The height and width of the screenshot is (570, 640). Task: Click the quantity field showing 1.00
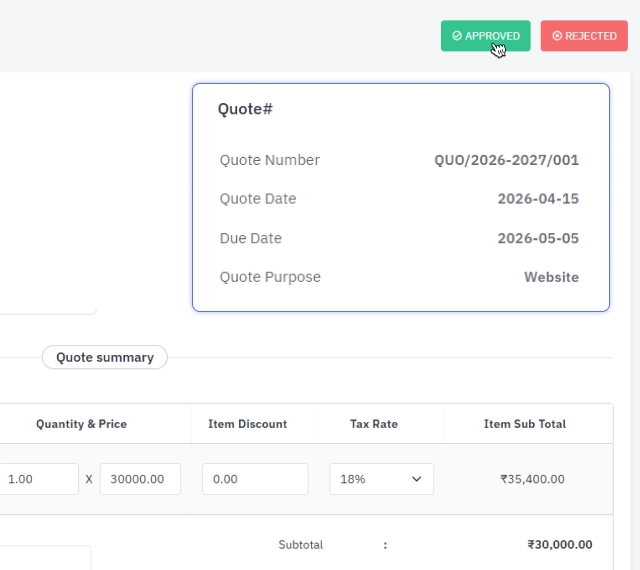[x=39, y=479]
